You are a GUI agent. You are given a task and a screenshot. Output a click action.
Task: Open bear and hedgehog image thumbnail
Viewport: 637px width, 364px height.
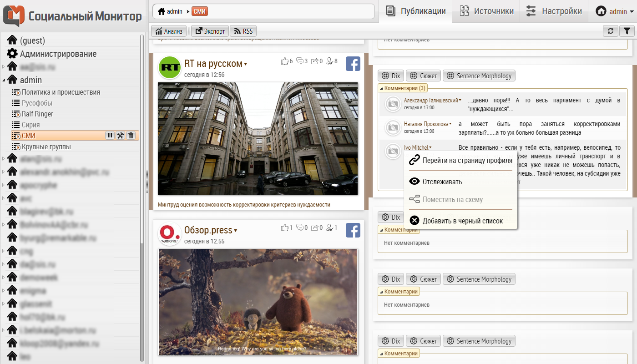pos(258,302)
